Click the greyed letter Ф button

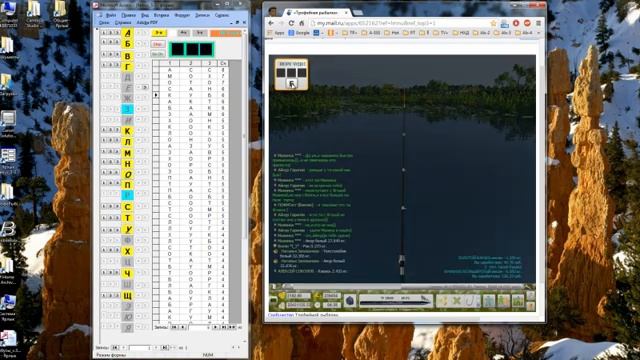pos(128,240)
